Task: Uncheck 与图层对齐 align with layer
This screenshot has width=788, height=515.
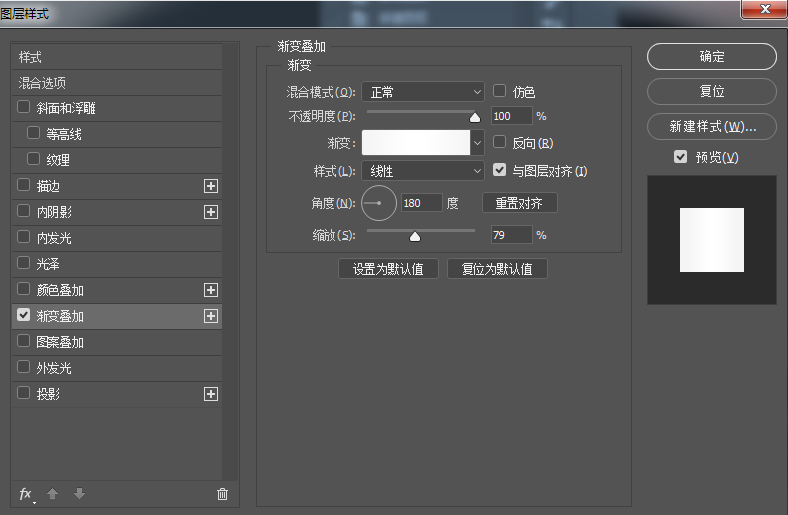Action: (x=499, y=170)
